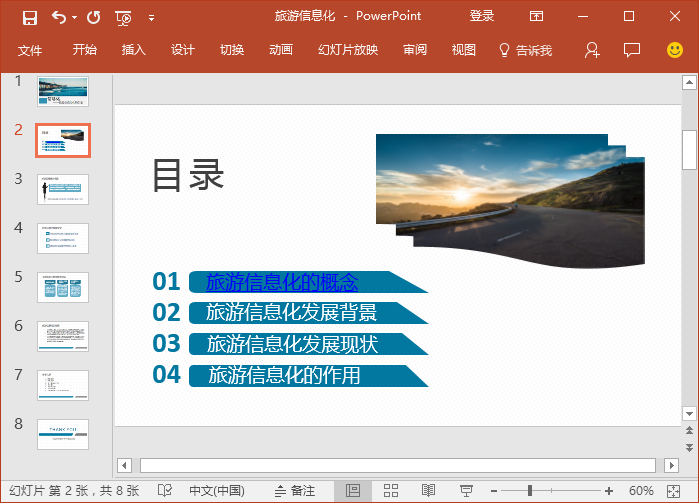Open the 切换 transitions tab

(x=232, y=49)
